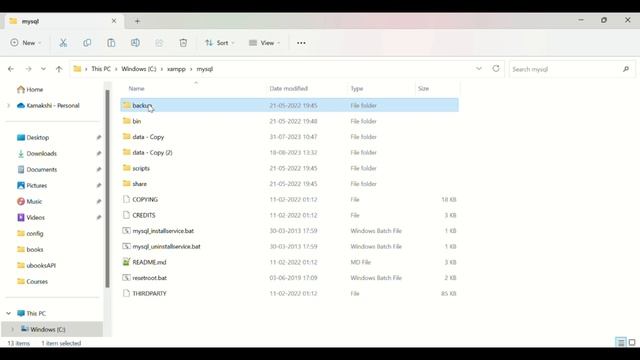Click the folder icon in address bar
This screenshot has width=640, height=360.
click(x=77, y=69)
